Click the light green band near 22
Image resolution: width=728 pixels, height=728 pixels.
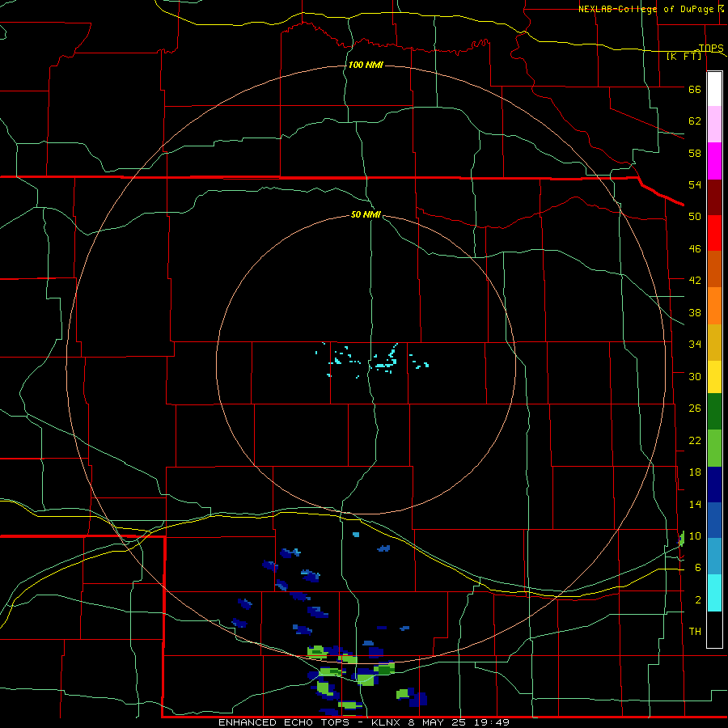pos(714,448)
